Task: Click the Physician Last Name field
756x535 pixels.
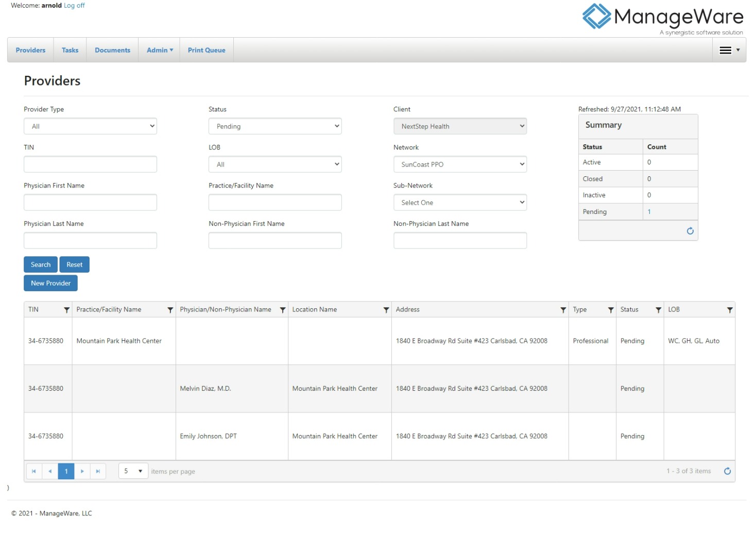Action: point(90,241)
